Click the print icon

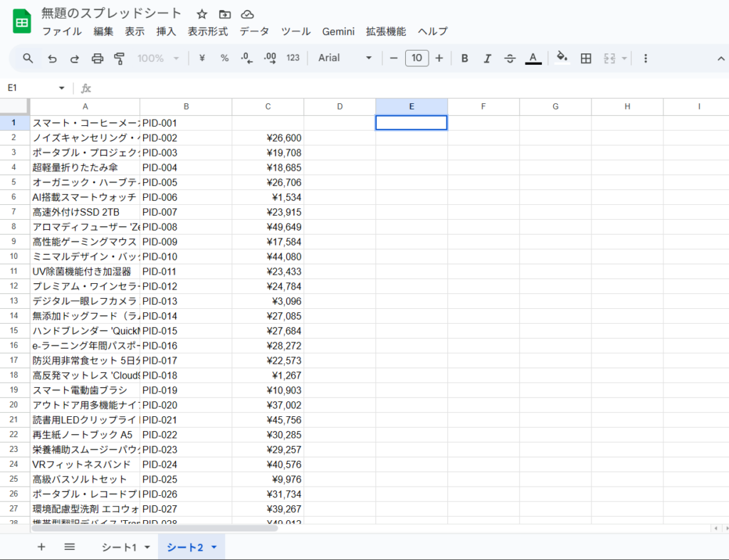(98, 58)
